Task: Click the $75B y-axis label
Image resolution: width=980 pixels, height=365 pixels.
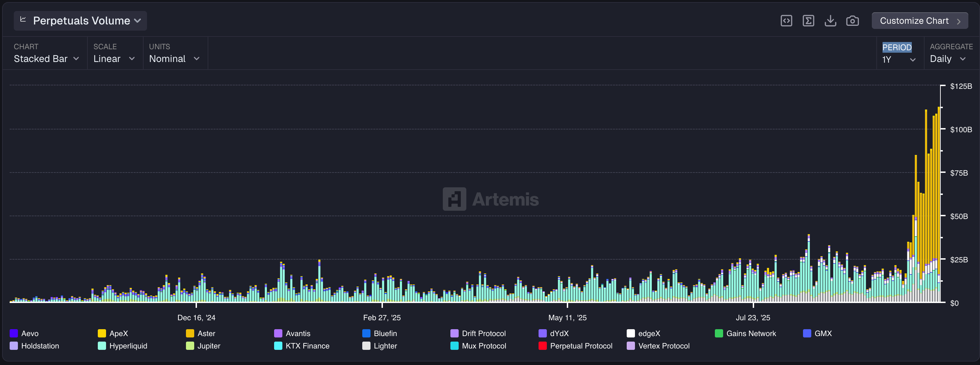Action: click(959, 173)
